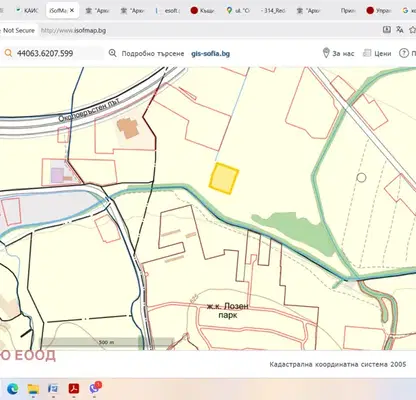Click the highlighted yellow parcel on map
This screenshot has height=400, width=416.
tap(224, 178)
